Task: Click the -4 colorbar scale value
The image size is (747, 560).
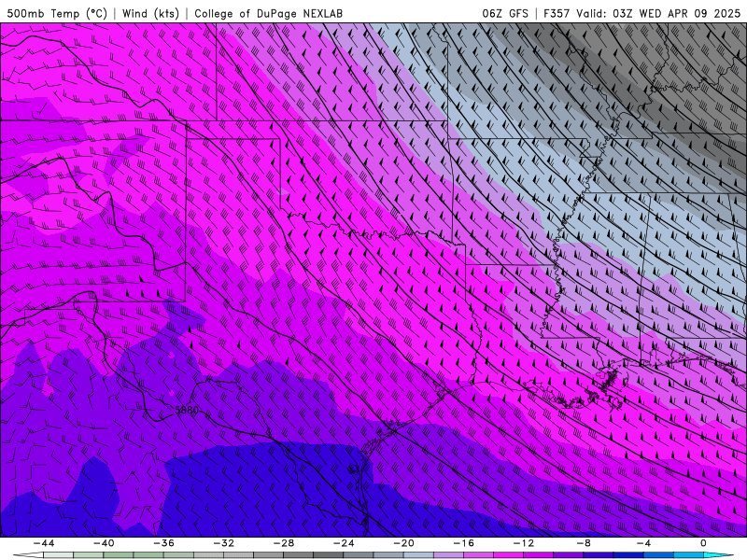Action: tap(643, 543)
